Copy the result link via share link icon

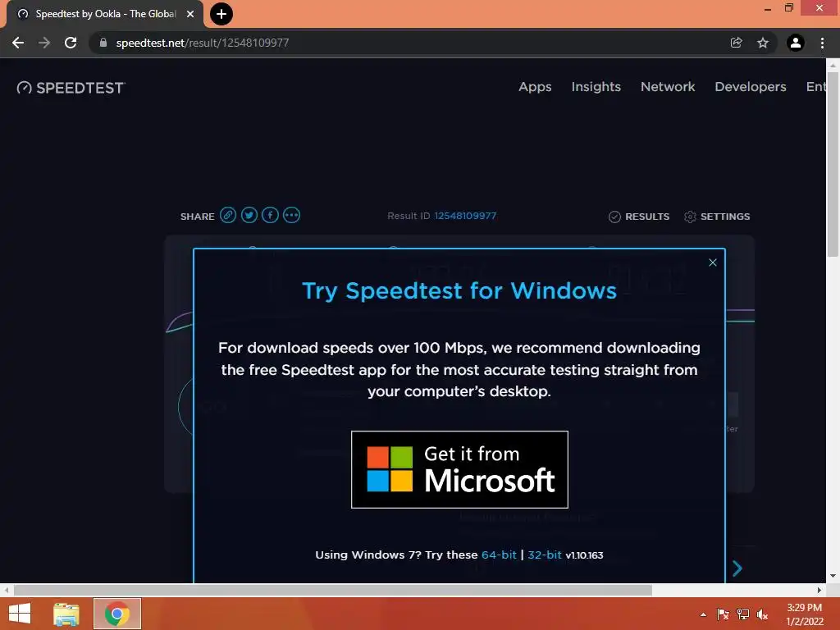pyautogui.click(x=228, y=216)
